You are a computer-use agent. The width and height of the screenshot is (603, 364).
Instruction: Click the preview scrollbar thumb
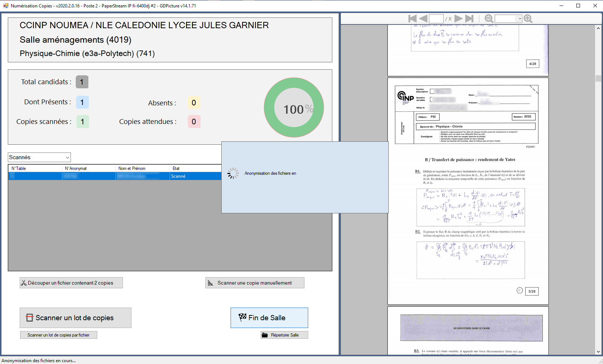(598, 78)
